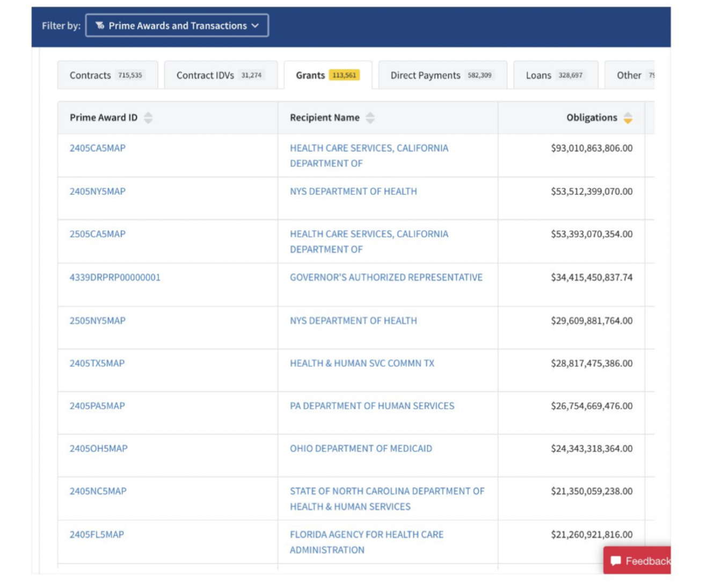Select obligation amount $21,260,921,816.00
The height and width of the screenshot is (588, 721).
point(592,535)
